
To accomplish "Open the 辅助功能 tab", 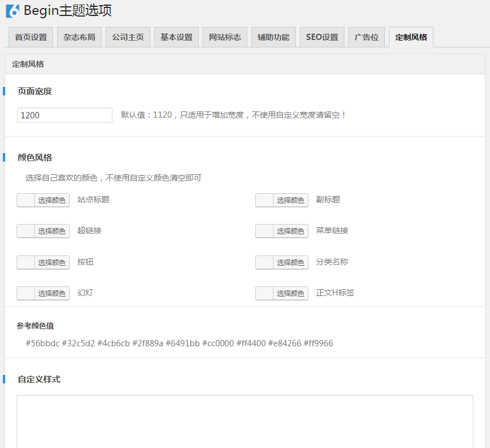I will 274,37.
